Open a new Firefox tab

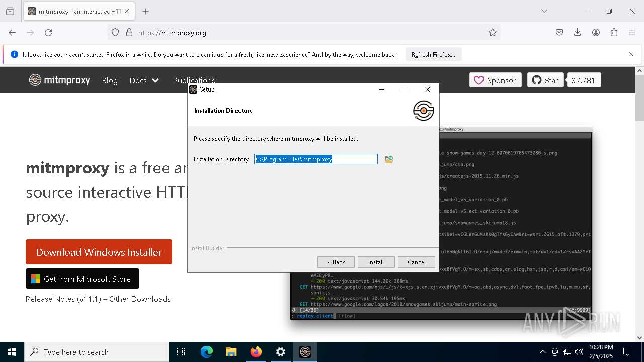coord(145,11)
